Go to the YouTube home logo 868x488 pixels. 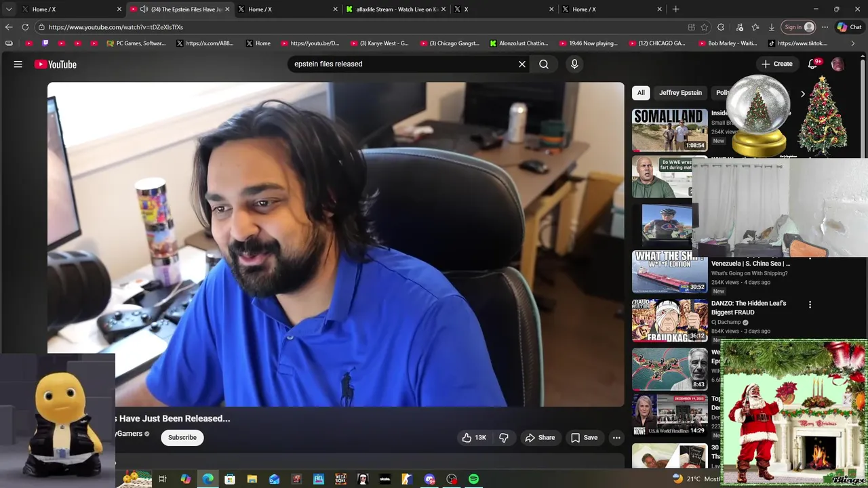[56, 64]
